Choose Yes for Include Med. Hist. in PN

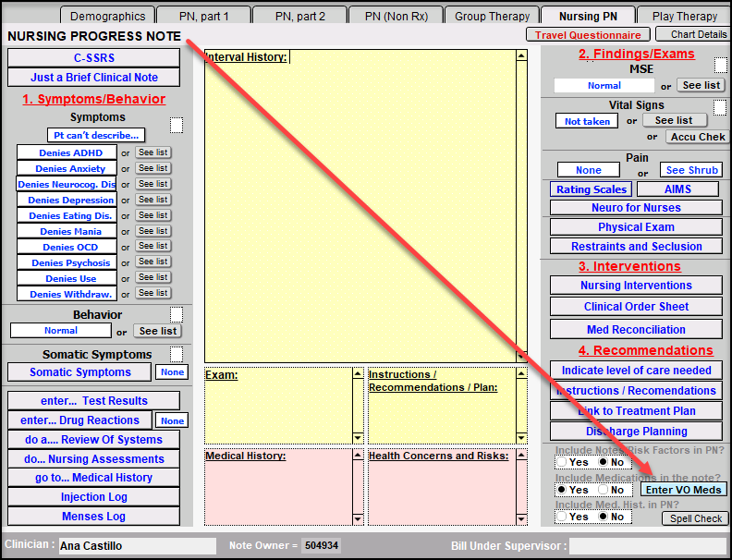pos(561,517)
